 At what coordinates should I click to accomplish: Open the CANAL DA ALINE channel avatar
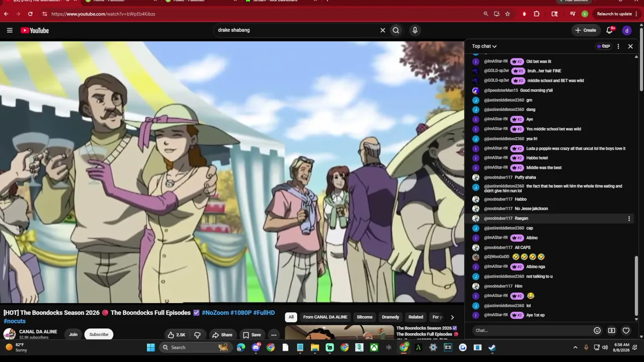click(10, 334)
